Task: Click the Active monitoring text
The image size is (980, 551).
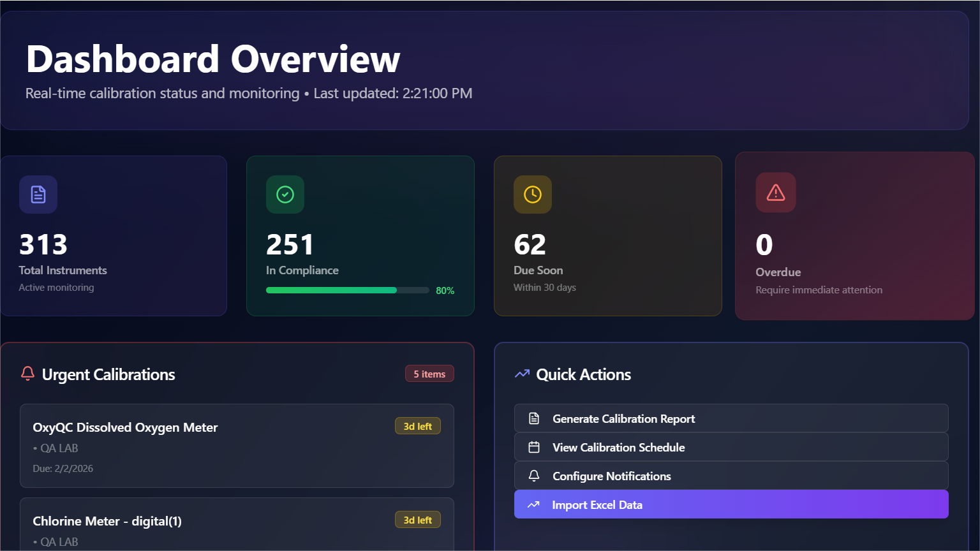Action: click(x=56, y=288)
